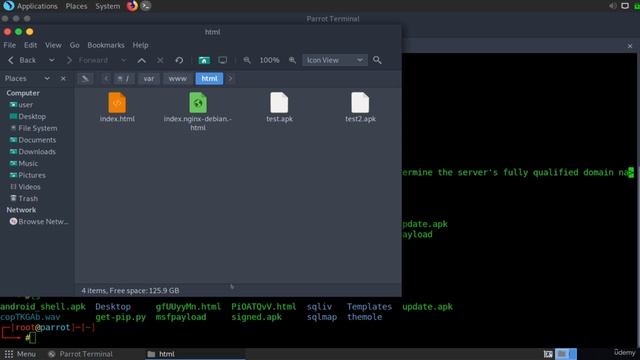Open the Go menu
Viewport: 640px width, 360px height.
click(x=74, y=45)
